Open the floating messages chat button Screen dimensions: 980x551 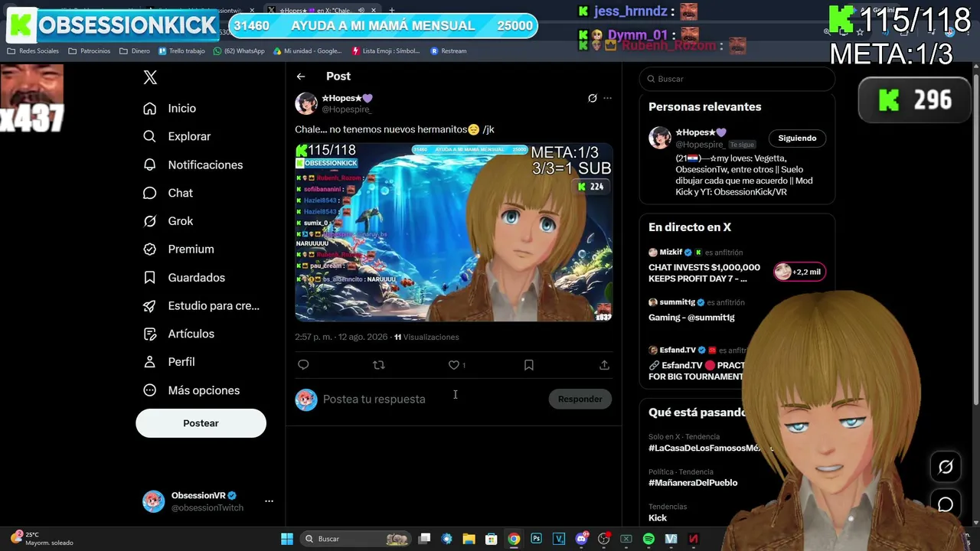[x=946, y=504]
